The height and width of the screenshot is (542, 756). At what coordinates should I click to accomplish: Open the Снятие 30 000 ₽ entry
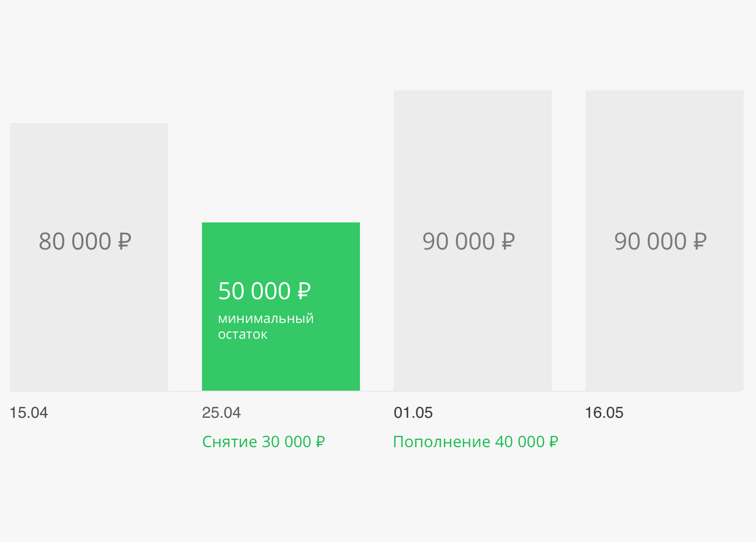[263, 442]
